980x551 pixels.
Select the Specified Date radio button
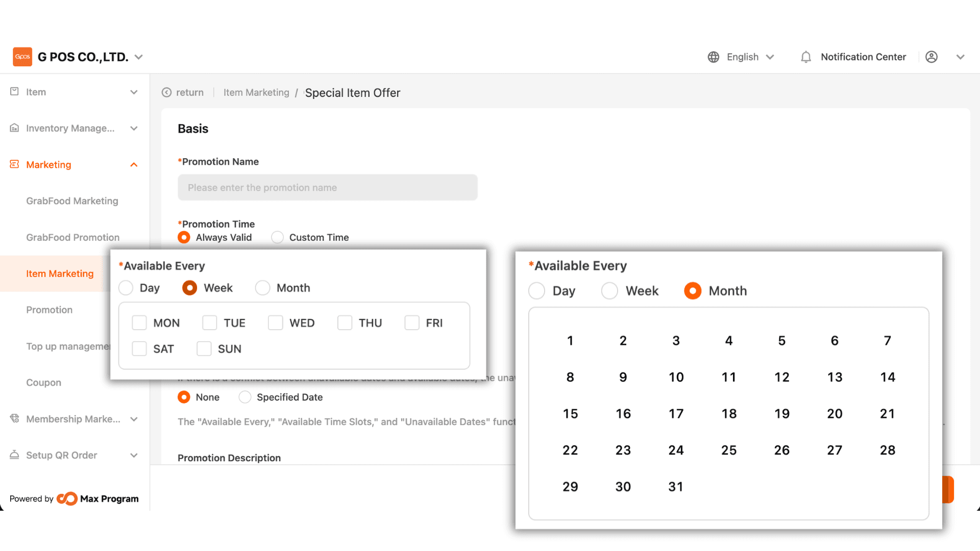click(x=245, y=397)
